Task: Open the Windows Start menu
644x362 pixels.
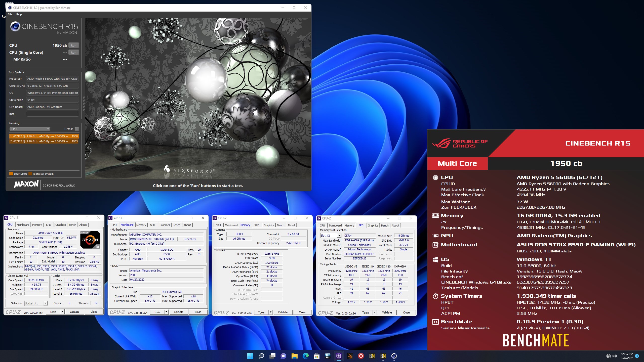Action: (x=250, y=356)
